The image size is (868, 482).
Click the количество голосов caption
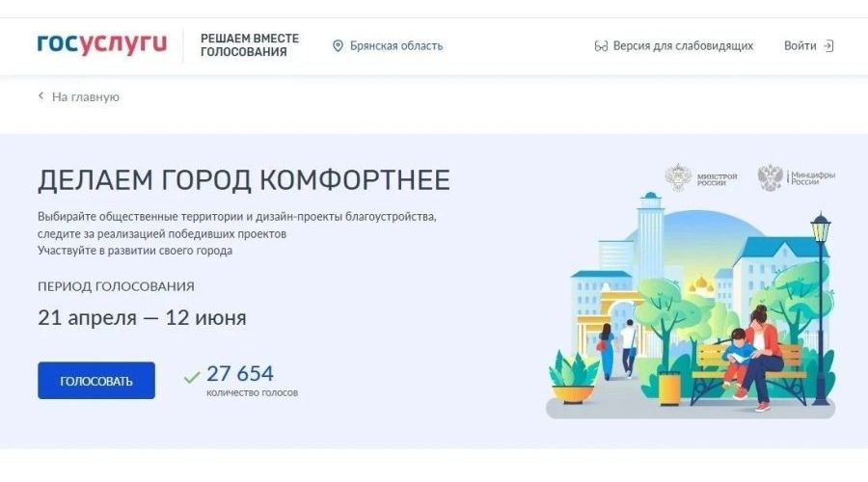[252, 393]
